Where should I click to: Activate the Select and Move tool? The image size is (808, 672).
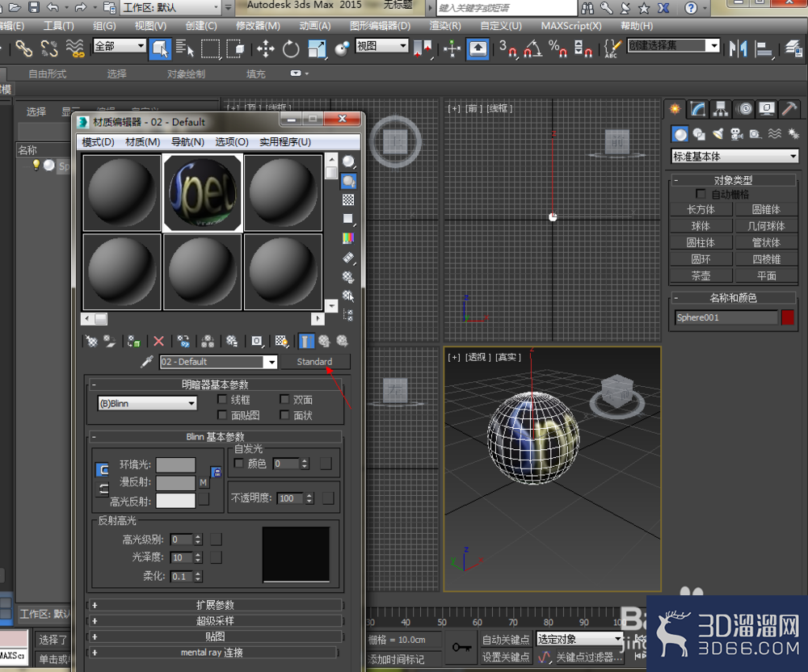point(267,50)
